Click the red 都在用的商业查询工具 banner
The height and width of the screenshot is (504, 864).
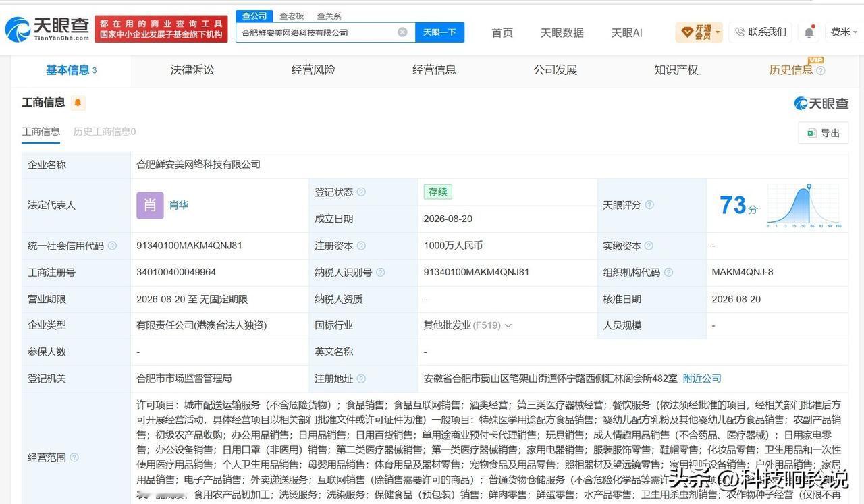point(161,29)
